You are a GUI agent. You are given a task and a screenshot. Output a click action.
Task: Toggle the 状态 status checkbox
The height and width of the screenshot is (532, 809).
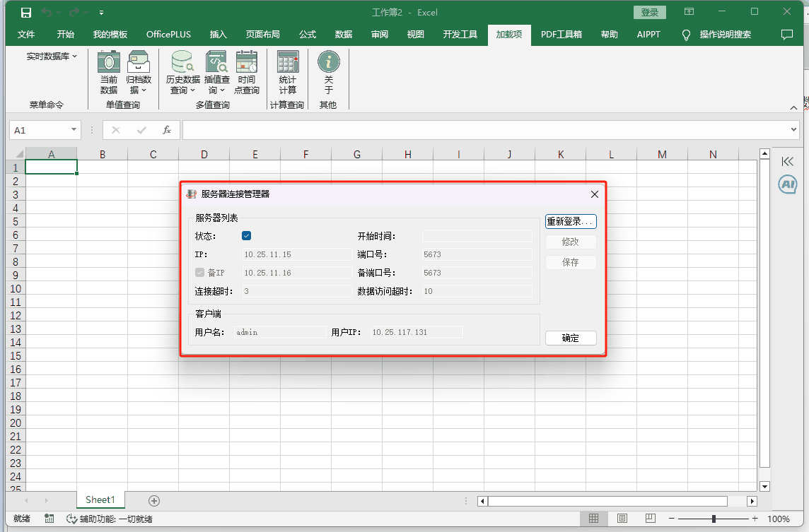tap(246, 235)
